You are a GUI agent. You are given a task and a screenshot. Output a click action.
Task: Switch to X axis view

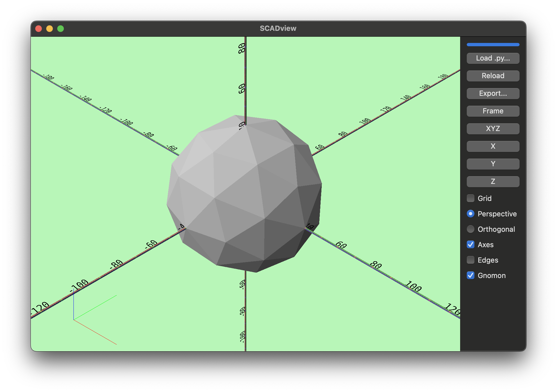493,146
